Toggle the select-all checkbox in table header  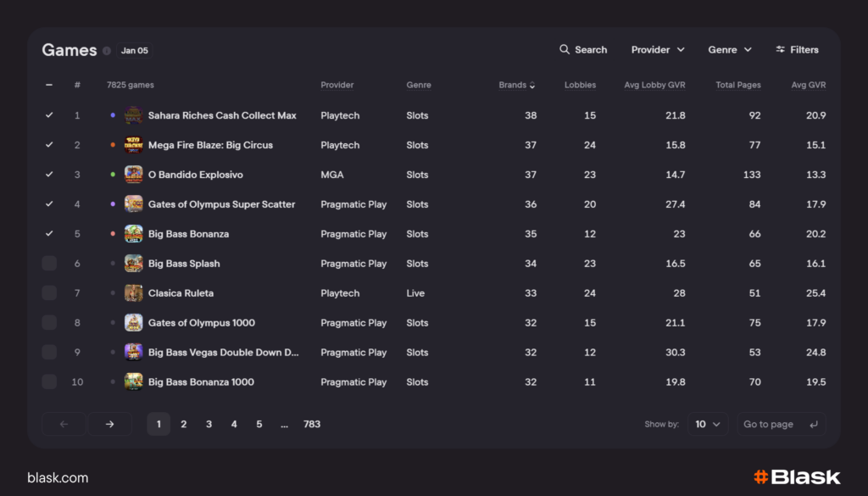tap(49, 85)
